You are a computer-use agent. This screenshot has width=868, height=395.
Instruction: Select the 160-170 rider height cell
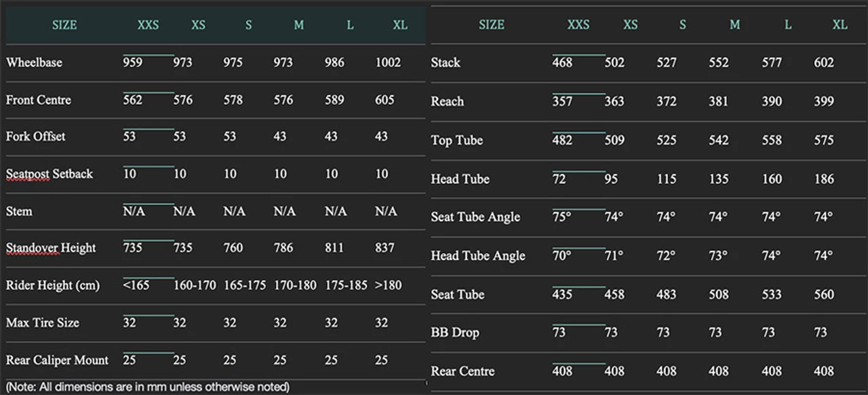[195, 285]
